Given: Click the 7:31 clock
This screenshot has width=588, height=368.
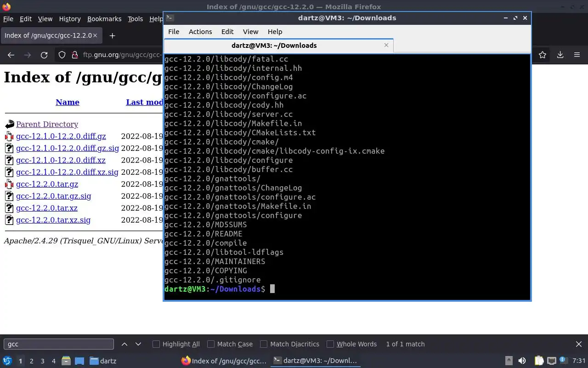Looking at the screenshot, I should (x=579, y=361).
